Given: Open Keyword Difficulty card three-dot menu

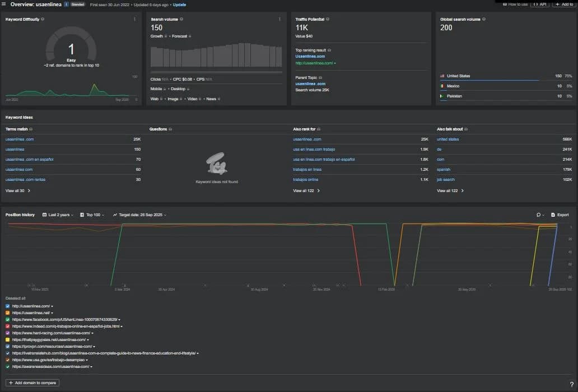Looking at the screenshot, I should coord(134,19).
